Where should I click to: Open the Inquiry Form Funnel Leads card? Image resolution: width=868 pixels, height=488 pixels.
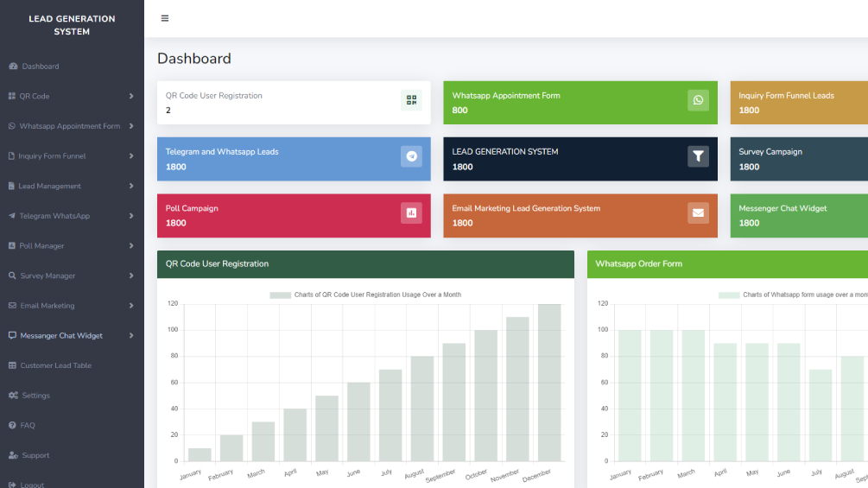(x=799, y=103)
